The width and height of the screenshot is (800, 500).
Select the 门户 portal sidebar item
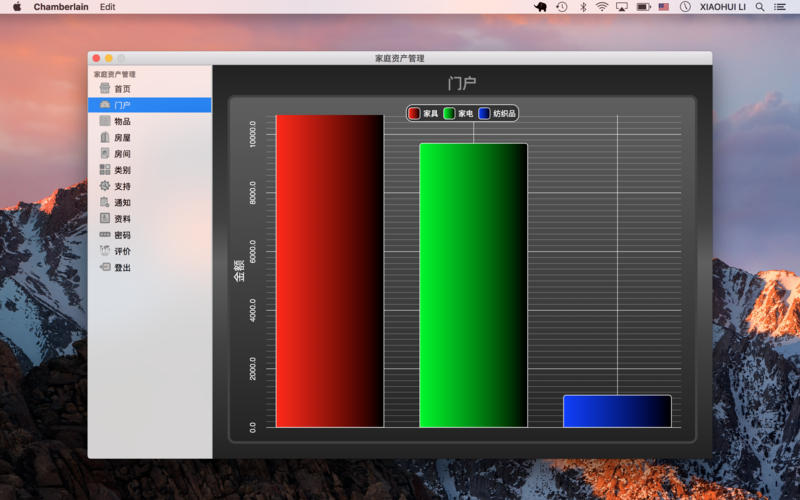coord(149,105)
